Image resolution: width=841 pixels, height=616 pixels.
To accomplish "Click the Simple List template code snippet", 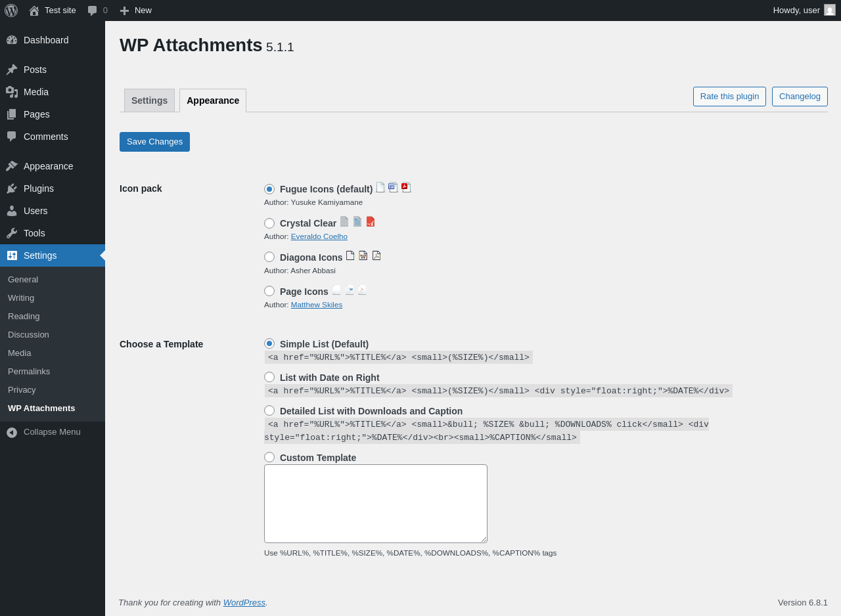I will (399, 357).
